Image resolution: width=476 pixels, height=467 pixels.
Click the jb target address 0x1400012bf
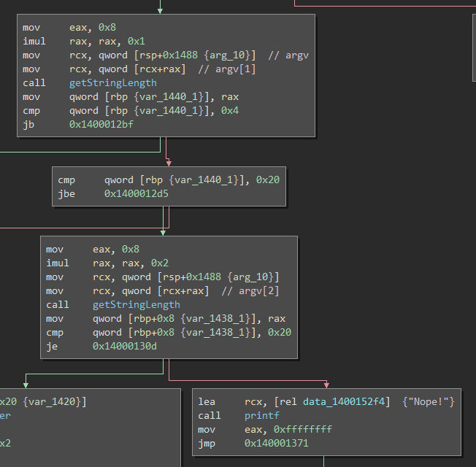point(101,124)
